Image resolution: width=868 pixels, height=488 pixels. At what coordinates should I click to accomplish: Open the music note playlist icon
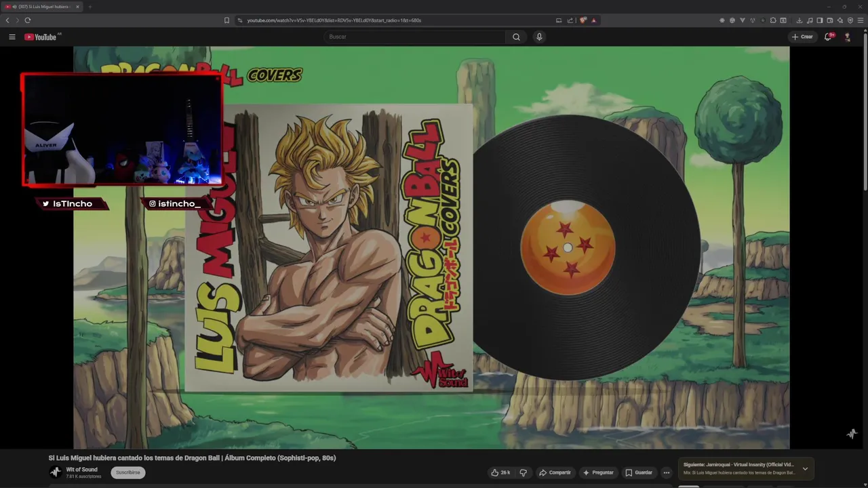tap(810, 20)
